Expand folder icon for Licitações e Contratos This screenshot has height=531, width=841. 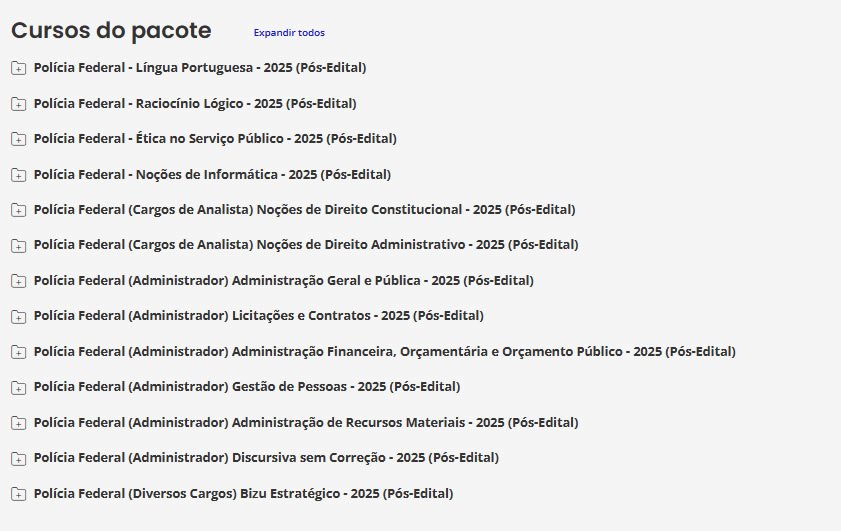pyautogui.click(x=18, y=317)
